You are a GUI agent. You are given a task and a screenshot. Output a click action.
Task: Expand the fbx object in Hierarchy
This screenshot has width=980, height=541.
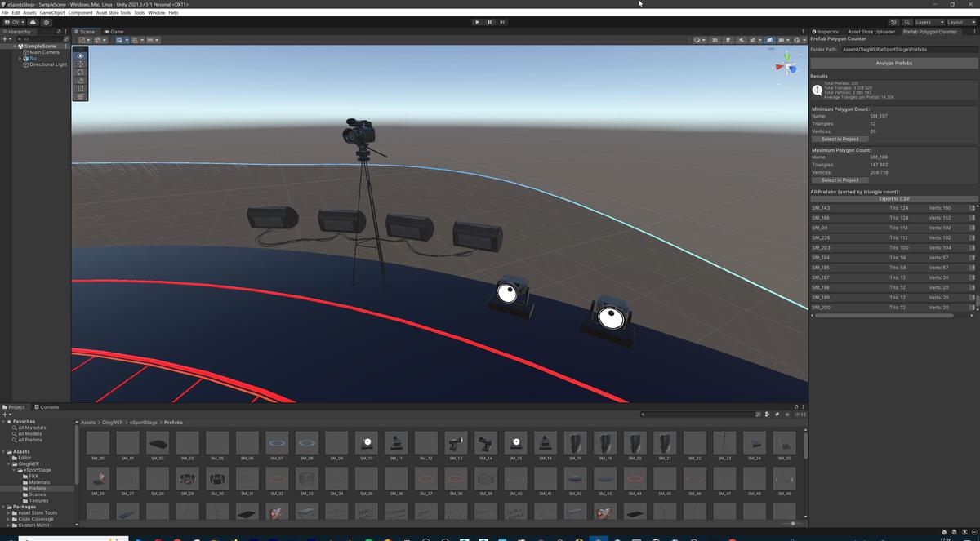click(20, 59)
